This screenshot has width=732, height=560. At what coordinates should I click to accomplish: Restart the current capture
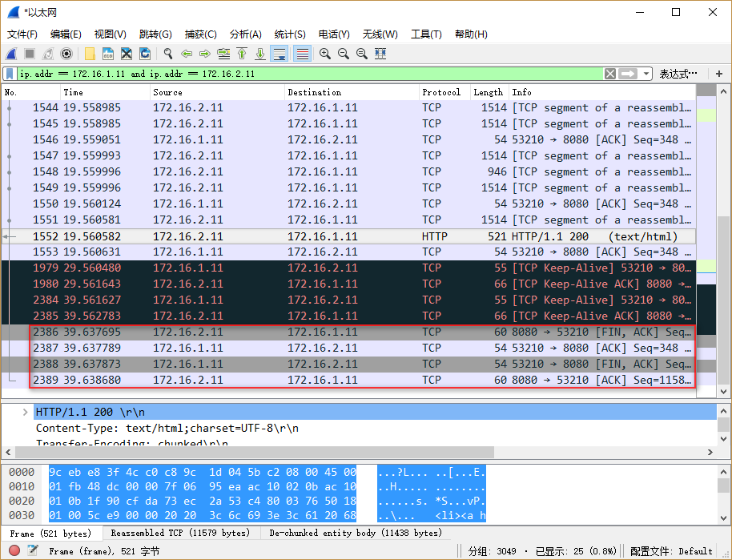click(x=48, y=54)
